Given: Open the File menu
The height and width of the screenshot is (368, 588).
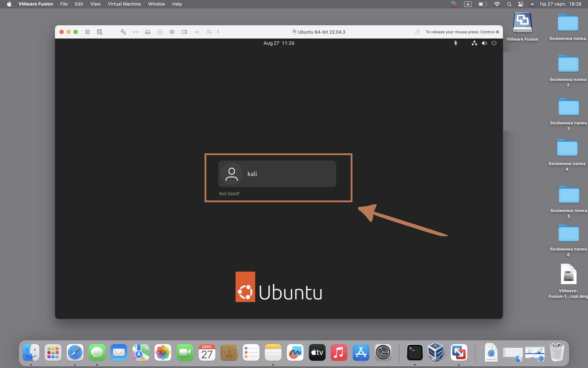Looking at the screenshot, I should [x=64, y=4].
